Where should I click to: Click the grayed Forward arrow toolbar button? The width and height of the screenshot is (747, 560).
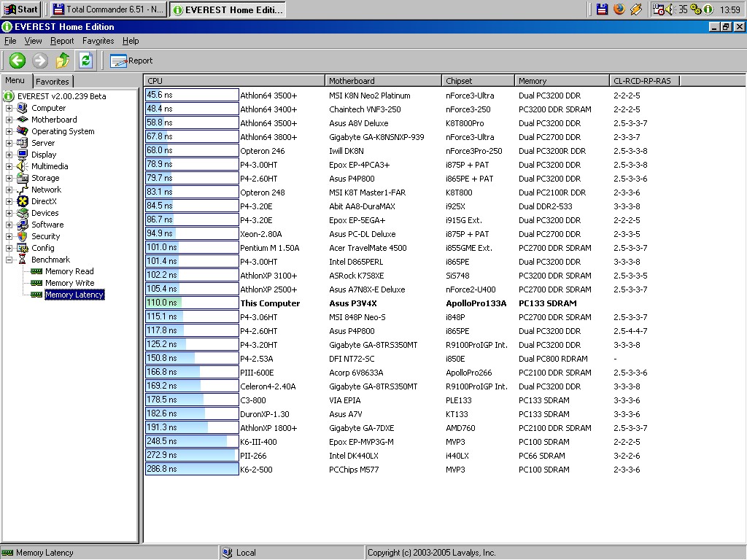40,61
